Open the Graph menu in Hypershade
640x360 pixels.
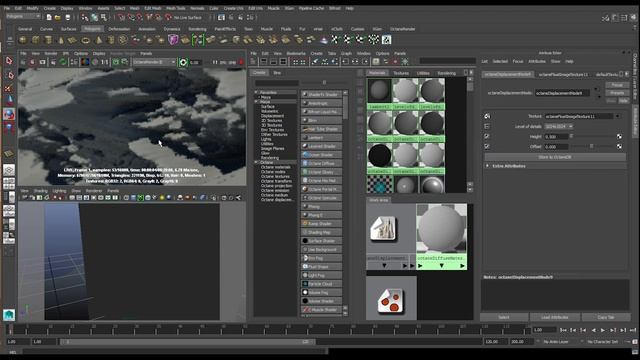coord(346,53)
